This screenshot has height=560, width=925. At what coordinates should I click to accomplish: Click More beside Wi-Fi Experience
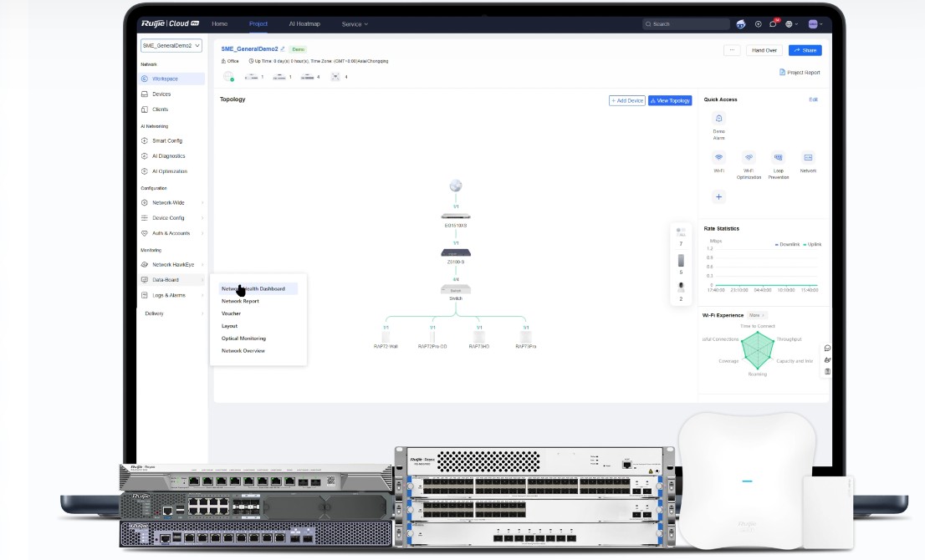[x=756, y=315]
